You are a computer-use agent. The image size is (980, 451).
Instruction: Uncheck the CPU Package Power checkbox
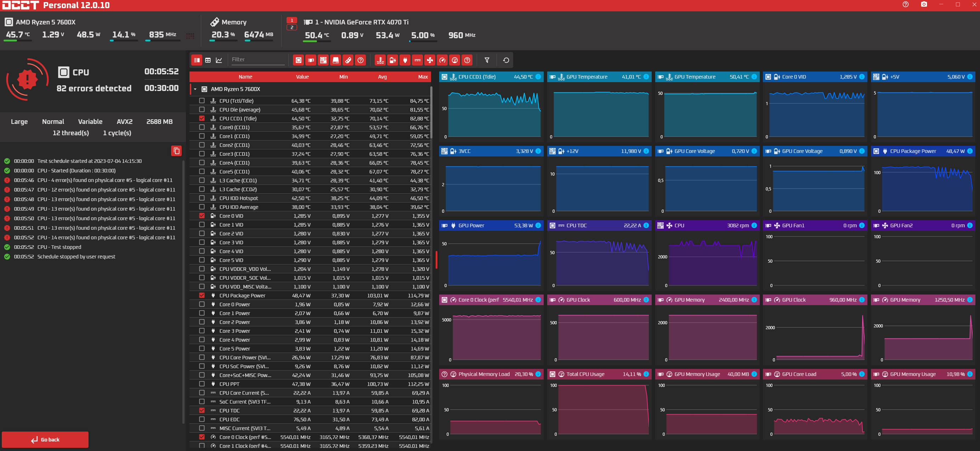202,296
